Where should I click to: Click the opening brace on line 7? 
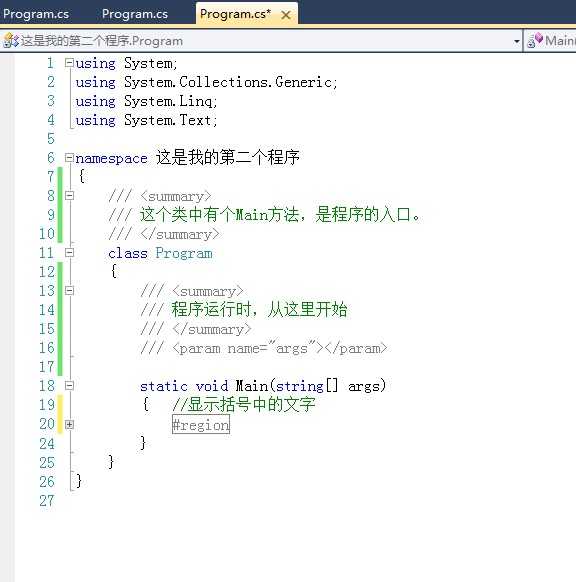82,176
